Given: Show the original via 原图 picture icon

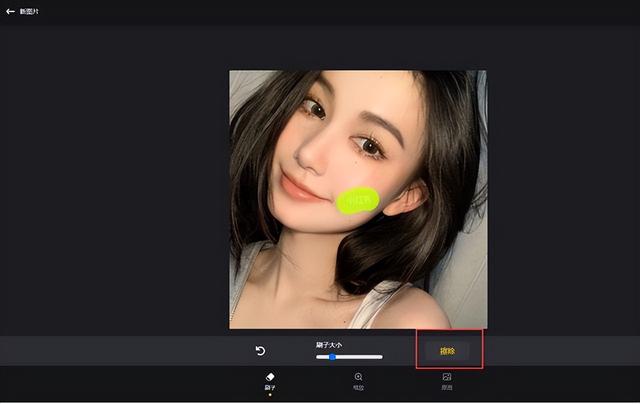Looking at the screenshot, I should tap(447, 377).
